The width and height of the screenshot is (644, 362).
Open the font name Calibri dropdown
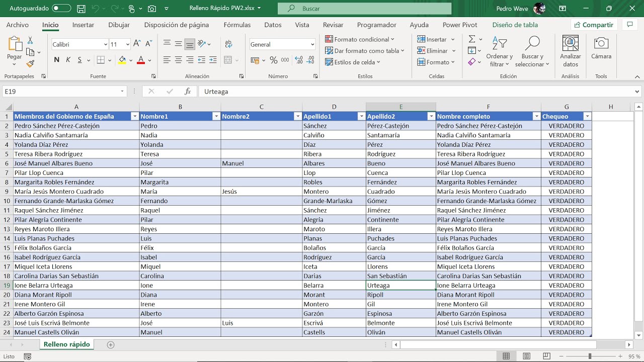(105, 44)
